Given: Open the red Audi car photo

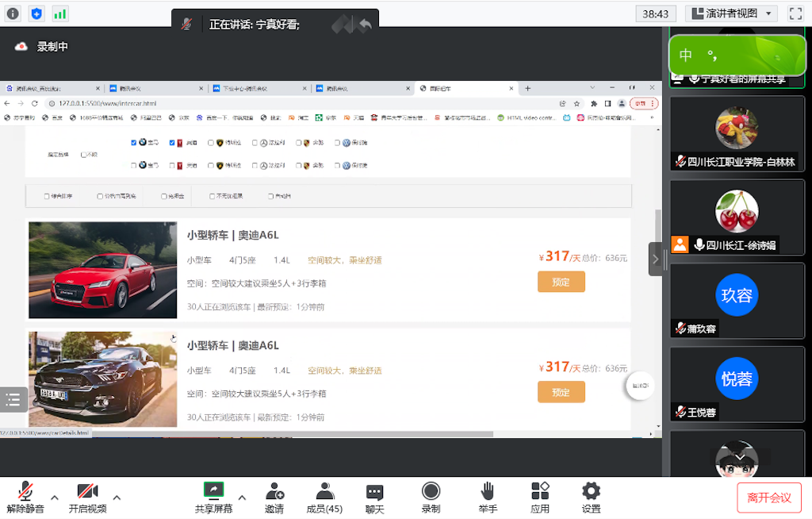Looking at the screenshot, I should 102,270.
